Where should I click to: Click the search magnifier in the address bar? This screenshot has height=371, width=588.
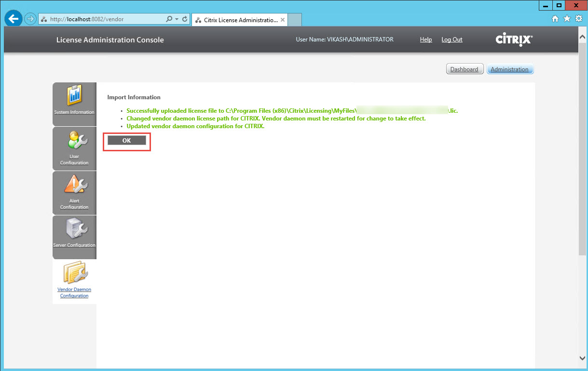pos(169,19)
